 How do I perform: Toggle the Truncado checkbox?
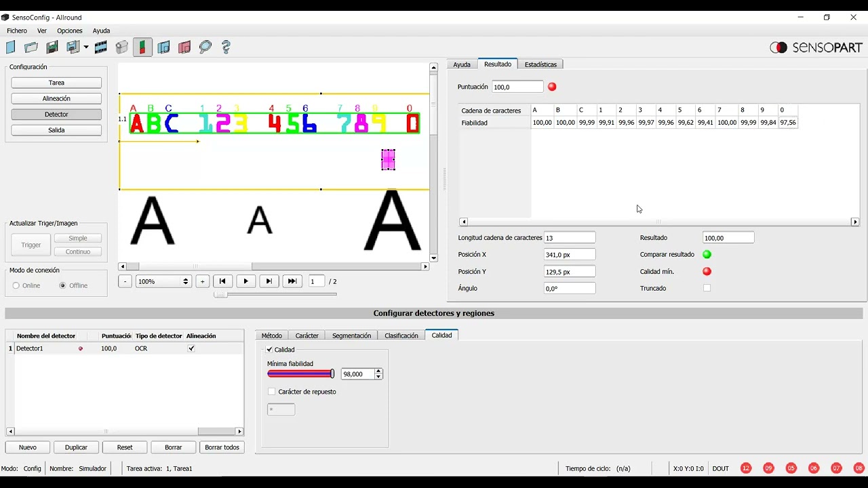[x=707, y=288]
